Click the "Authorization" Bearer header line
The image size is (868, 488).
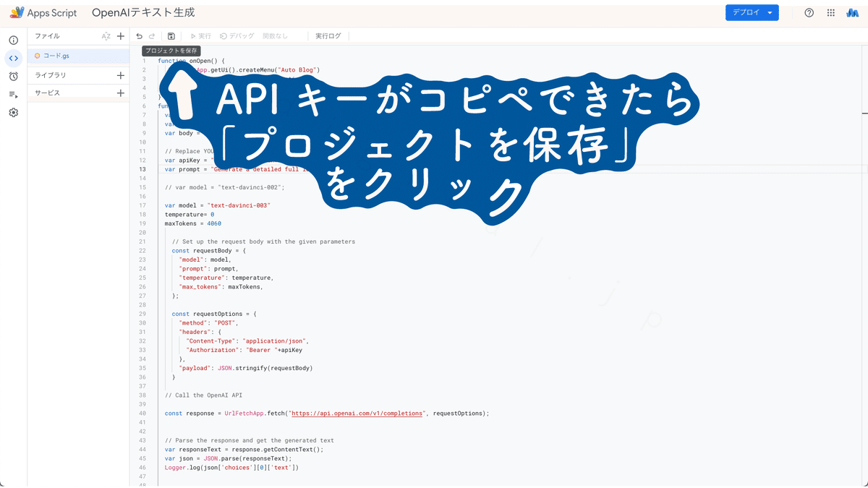[x=244, y=350]
